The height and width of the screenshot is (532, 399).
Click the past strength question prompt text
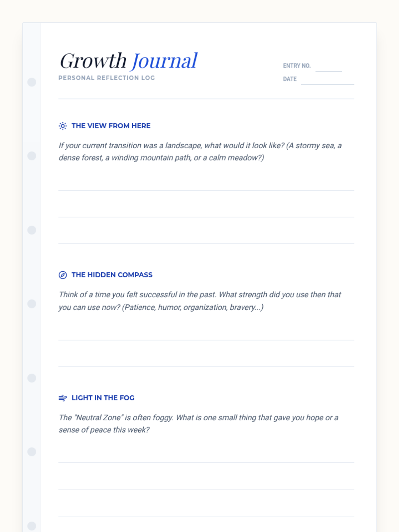pos(200,301)
